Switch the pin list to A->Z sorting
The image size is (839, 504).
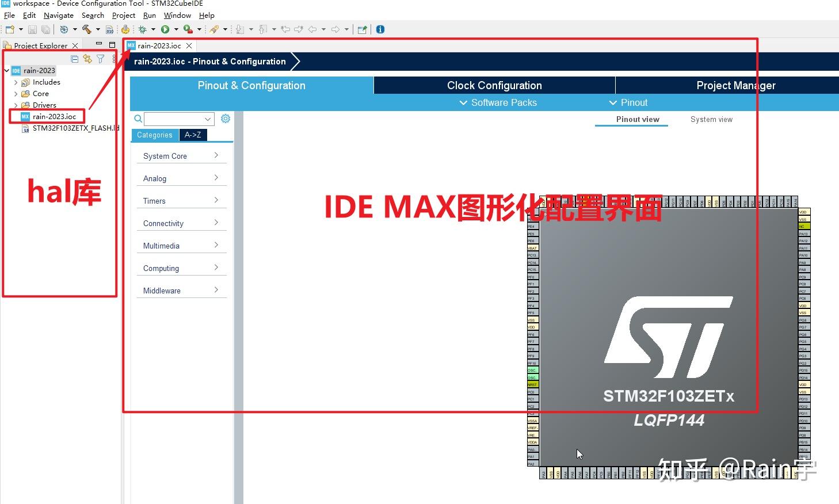pos(193,135)
